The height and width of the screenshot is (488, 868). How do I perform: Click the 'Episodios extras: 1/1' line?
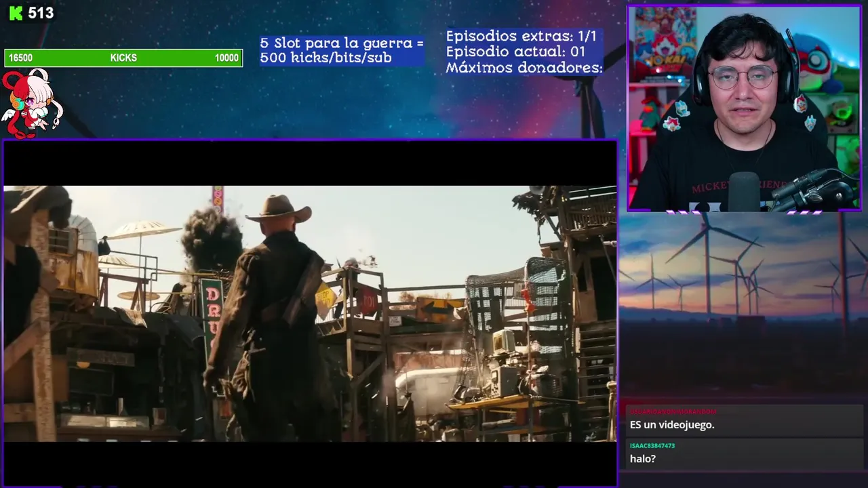521,37
